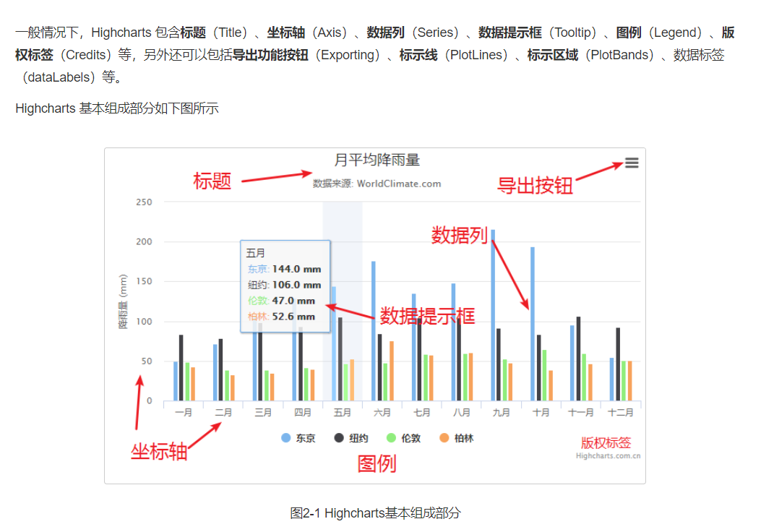Click the 十月 x-axis label
Viewport: 761px width, 532px height.
coord(541,413)
